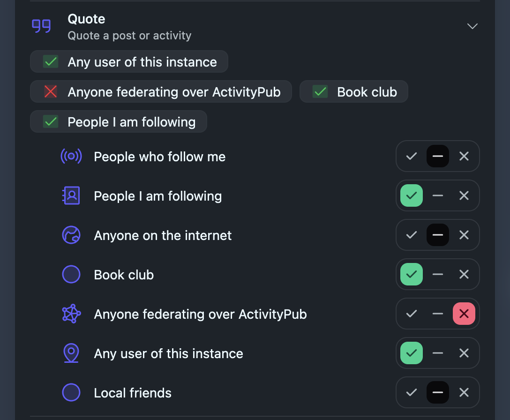Click the broadcast icon beside People who follow me
Viewport: 510px width, 420px height.
[71, 157]
